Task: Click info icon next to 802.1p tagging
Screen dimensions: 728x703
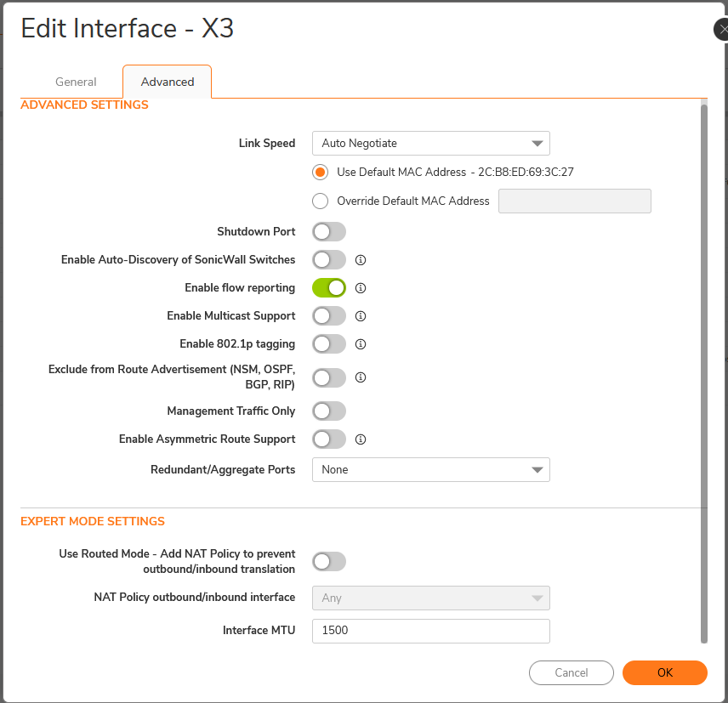Action: pos(360,344)
